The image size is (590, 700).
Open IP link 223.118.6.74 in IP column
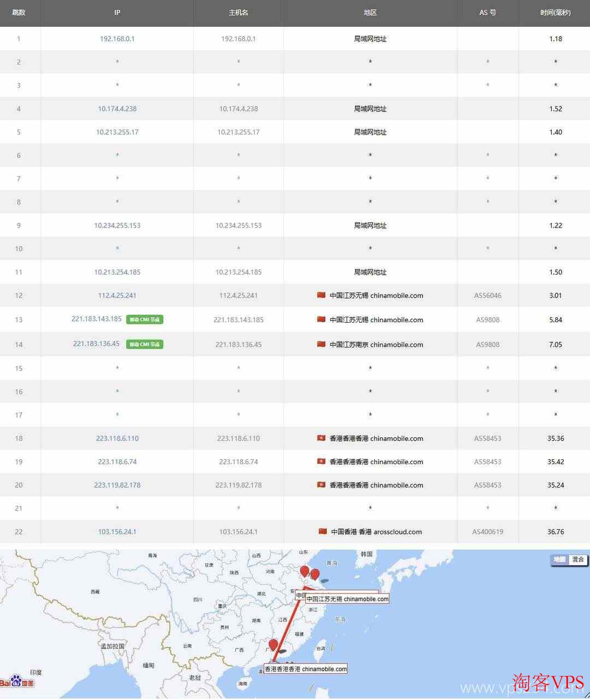(117, 462)
